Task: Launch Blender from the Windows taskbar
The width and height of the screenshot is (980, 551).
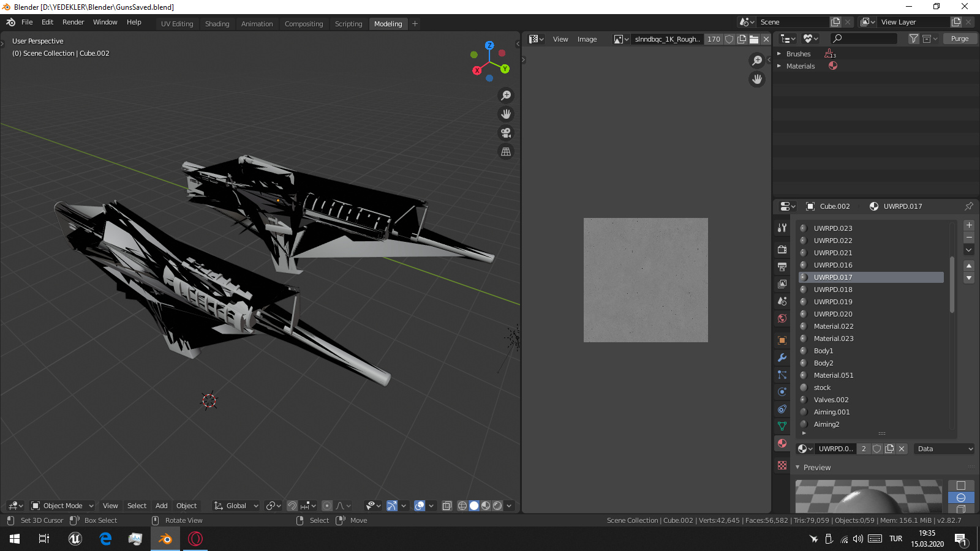Action: click(x=165, y=539)
